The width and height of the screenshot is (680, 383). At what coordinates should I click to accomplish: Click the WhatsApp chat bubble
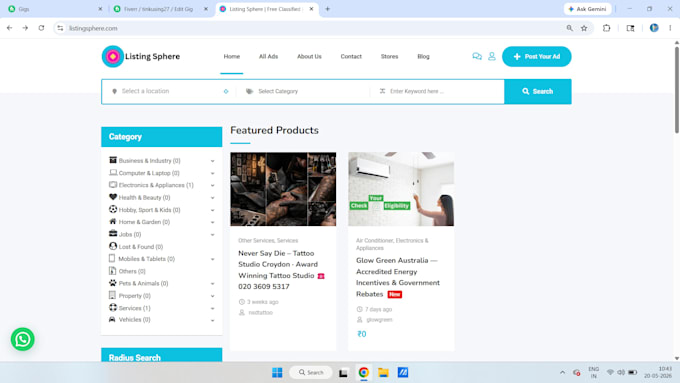[x=23, y=339]
